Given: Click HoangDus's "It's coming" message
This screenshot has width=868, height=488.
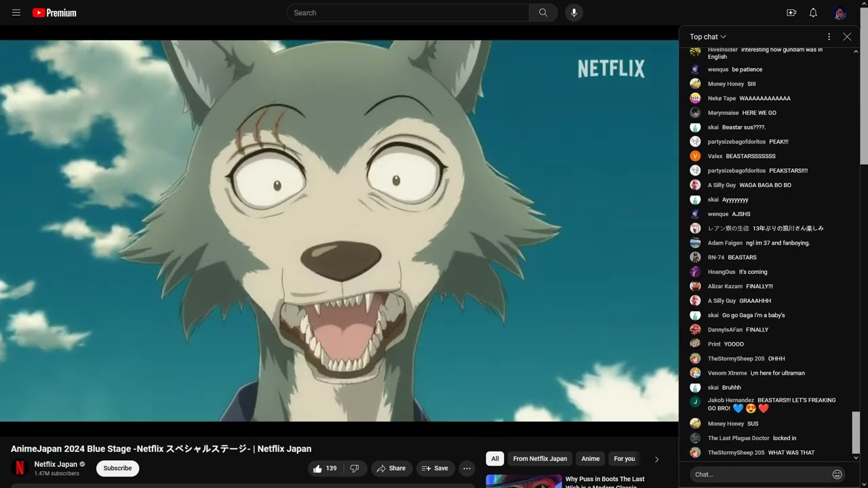Looking at the screenshot, I should 753,272.
